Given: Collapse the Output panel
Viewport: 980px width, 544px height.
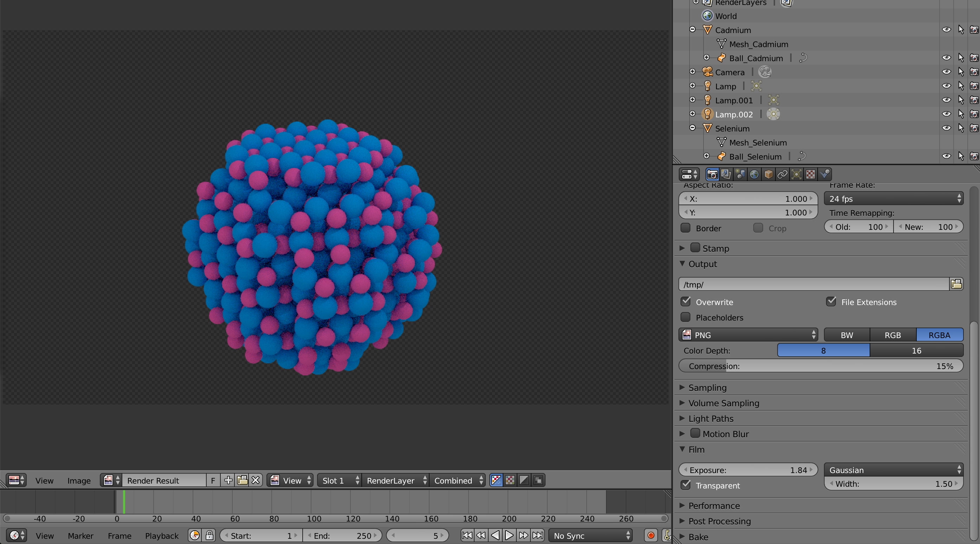Looking at the screenshot, I should click(x=682, y=263).
